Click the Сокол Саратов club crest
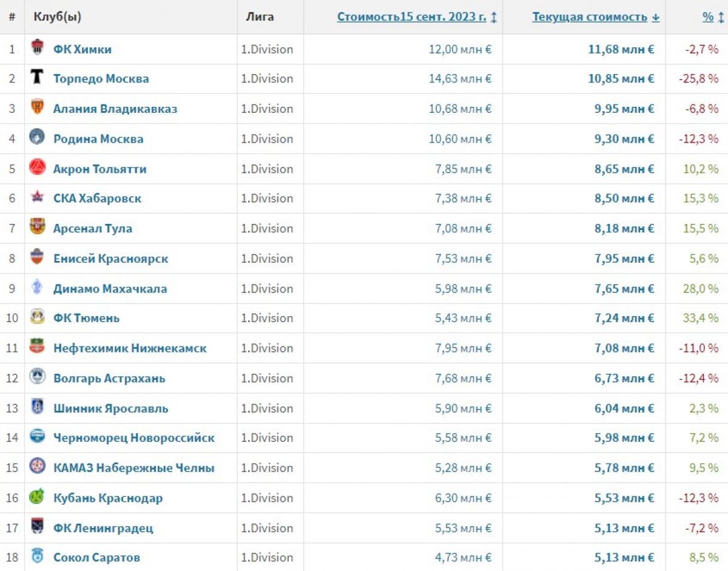This screenshot has height=571, width=728. (37, 556)
